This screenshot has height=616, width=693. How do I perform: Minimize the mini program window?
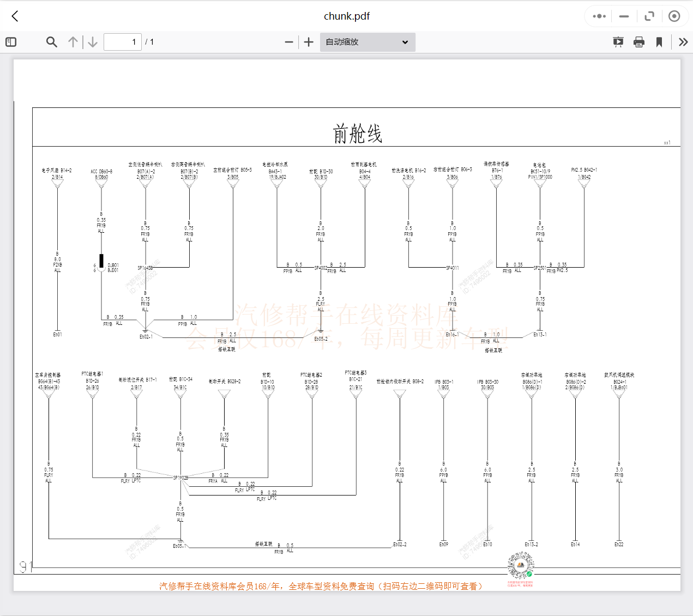(624, 16)
